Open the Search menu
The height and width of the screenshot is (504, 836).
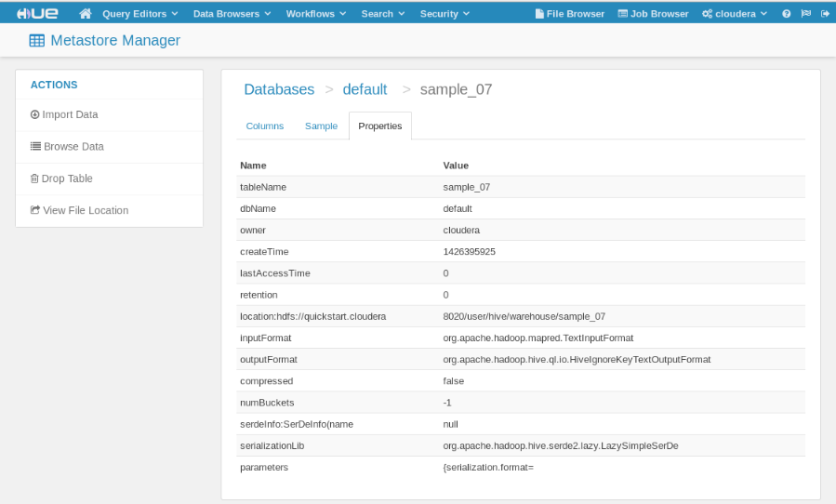(383, 14)
